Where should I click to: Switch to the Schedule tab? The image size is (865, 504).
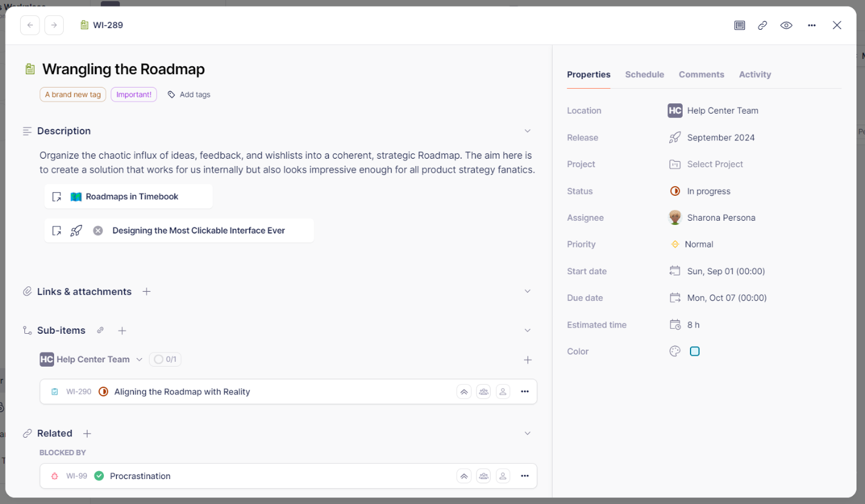pos(644,74)
